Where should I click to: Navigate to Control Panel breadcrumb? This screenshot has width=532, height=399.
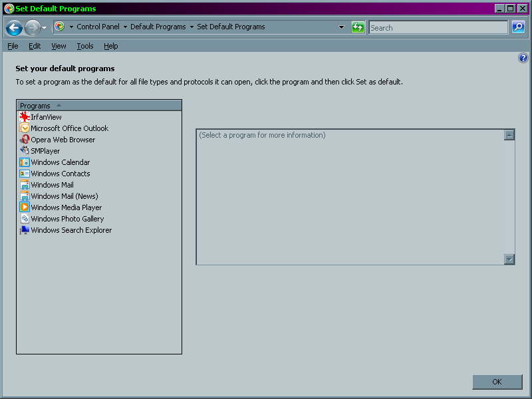(x=98, y=27)
